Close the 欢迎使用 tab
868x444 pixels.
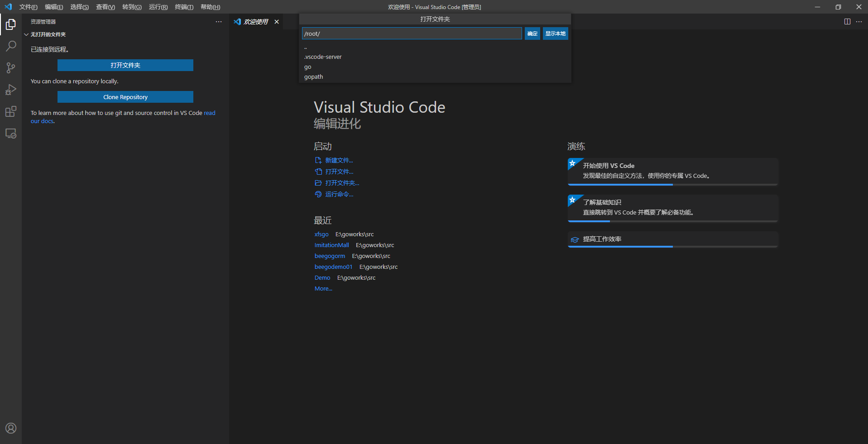277,22
